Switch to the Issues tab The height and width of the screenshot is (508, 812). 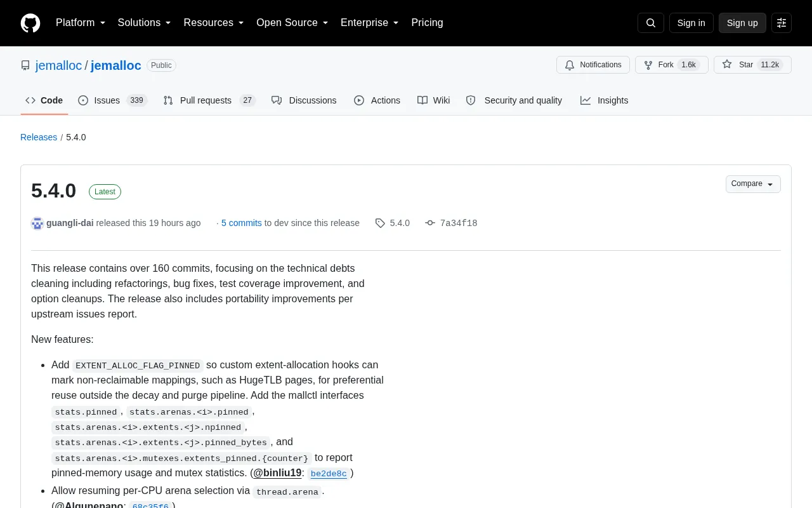113,100
